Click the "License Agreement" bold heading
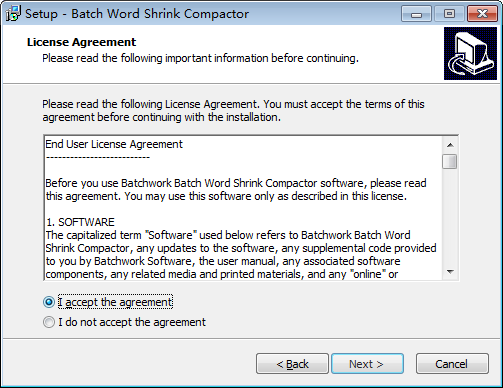503x388 pixels. pos(81,42)
